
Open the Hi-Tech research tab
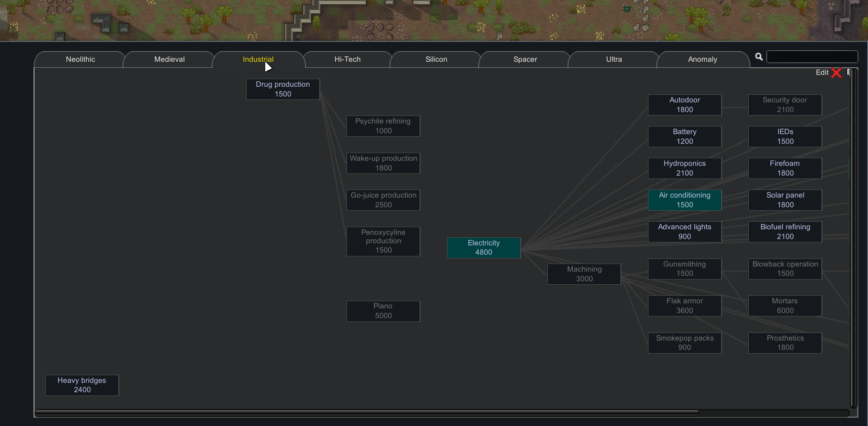[x=347, y=59]
